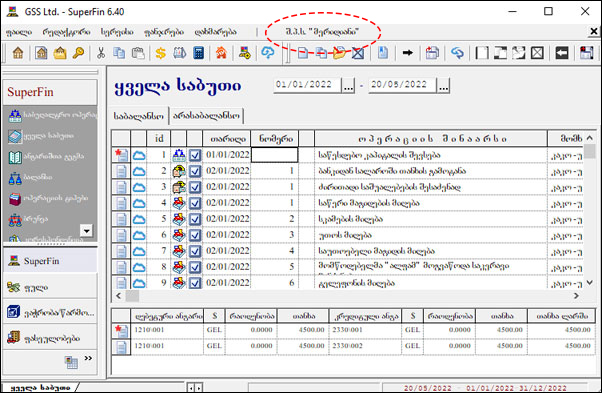Screen dimensions: 602x393
Task: Toggle the checkbox in row id 1
Action: (x=195, y=155)
